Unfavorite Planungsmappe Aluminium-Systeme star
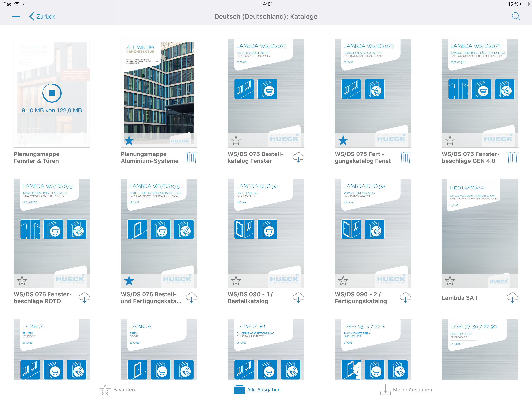532x399 pixels. pos(129,140)
